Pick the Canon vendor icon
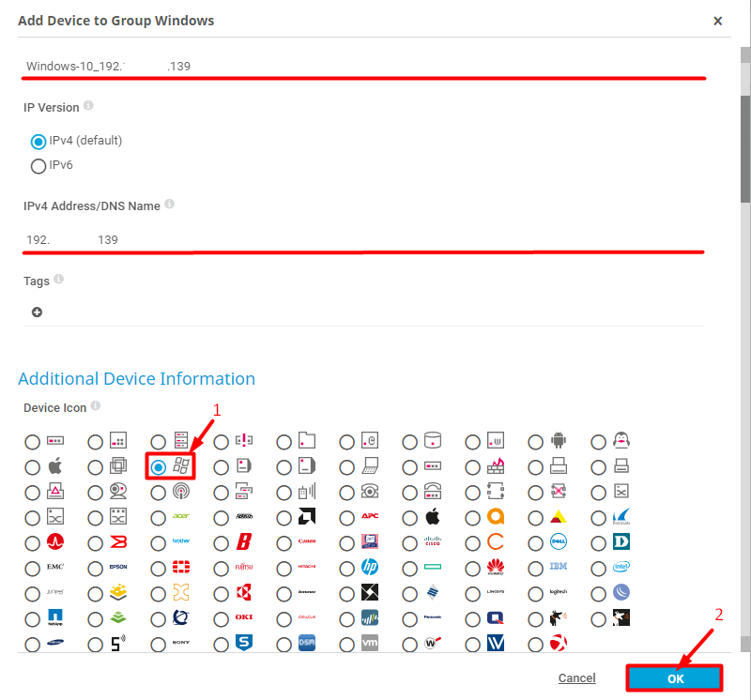Viewport: 751px width, 700px height. coord(307,541)
